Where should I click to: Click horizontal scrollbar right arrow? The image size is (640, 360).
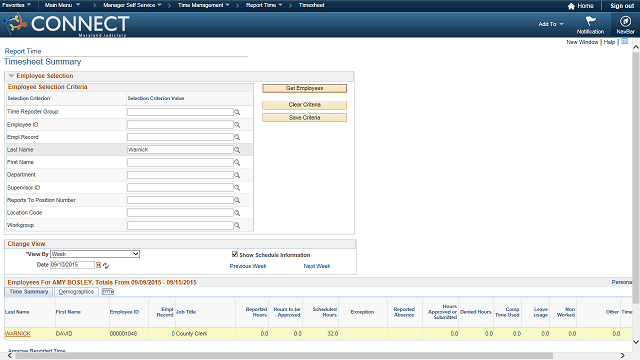[622, 356]
